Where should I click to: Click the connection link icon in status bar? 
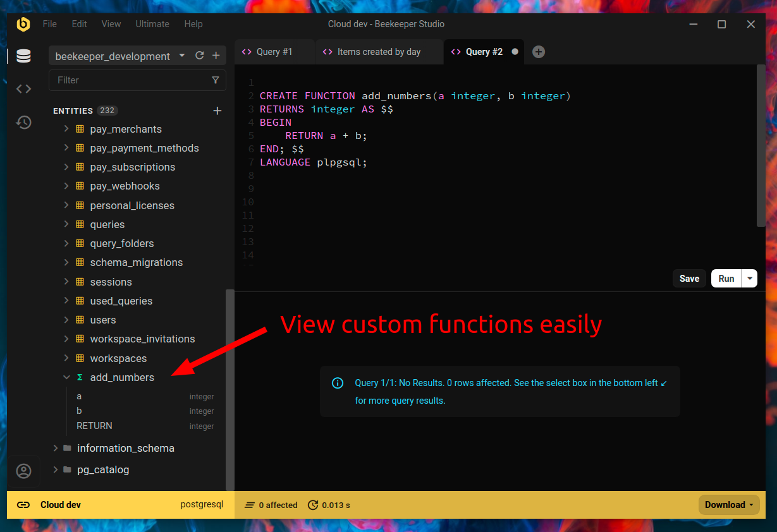(23, 505)
